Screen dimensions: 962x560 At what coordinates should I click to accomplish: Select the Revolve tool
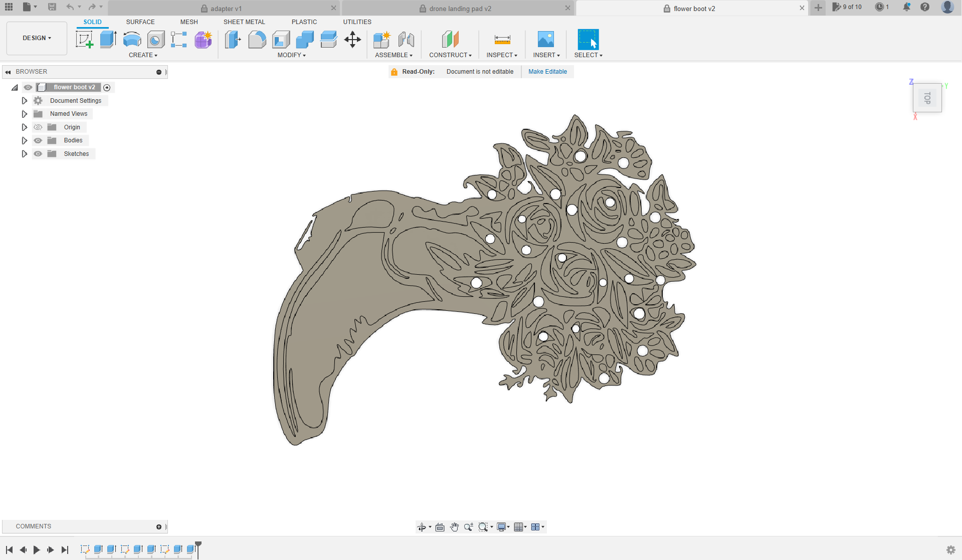click(x=132, y=39)
